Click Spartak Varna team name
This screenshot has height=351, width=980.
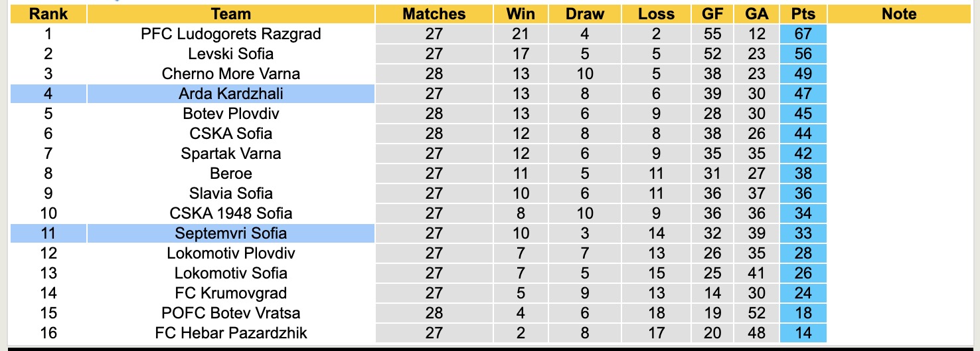click(231, 154)
